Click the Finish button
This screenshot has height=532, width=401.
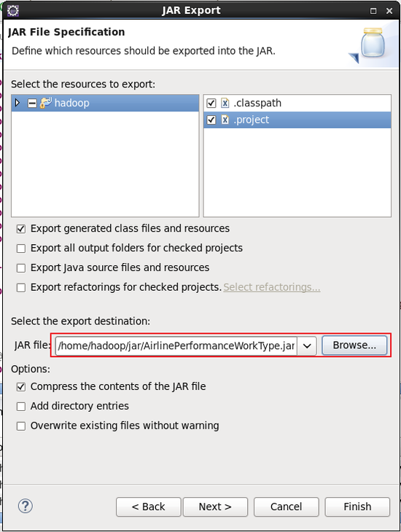click(x=357, y=506)
